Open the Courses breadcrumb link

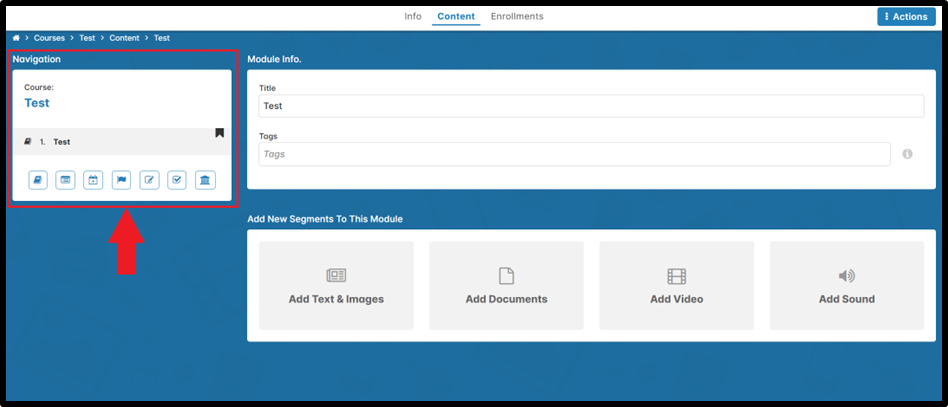pyautogui.click(x=49, y=38)
